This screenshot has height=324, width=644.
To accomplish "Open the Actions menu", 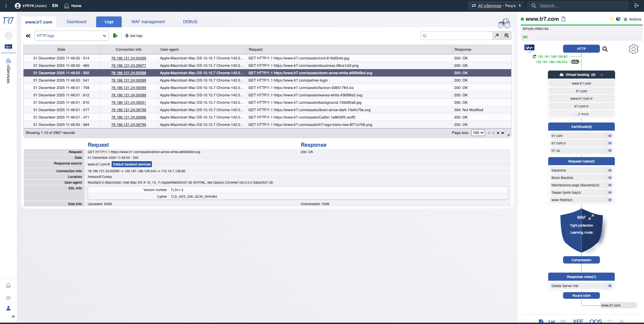I will click(x=633, y=19).
